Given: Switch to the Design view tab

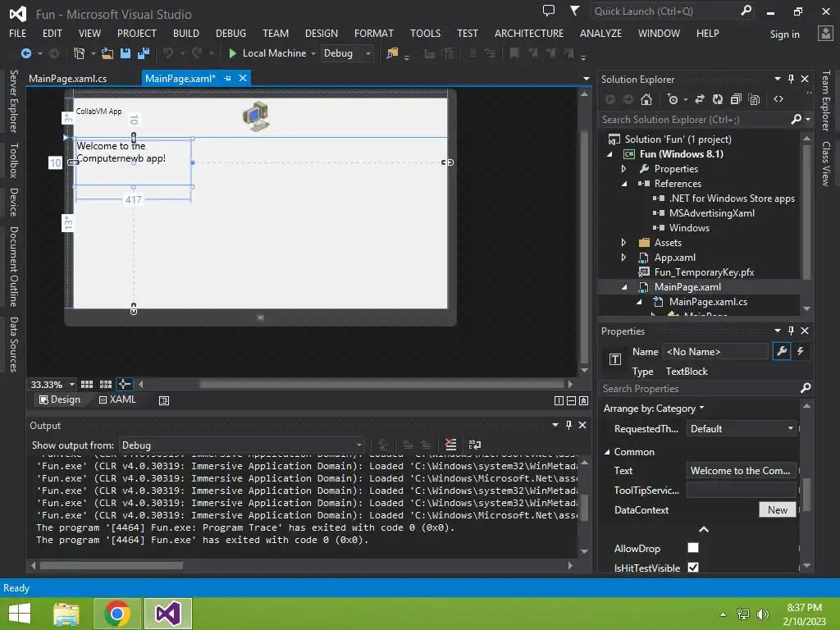Looking at the screenshot, I should point(59,399).
